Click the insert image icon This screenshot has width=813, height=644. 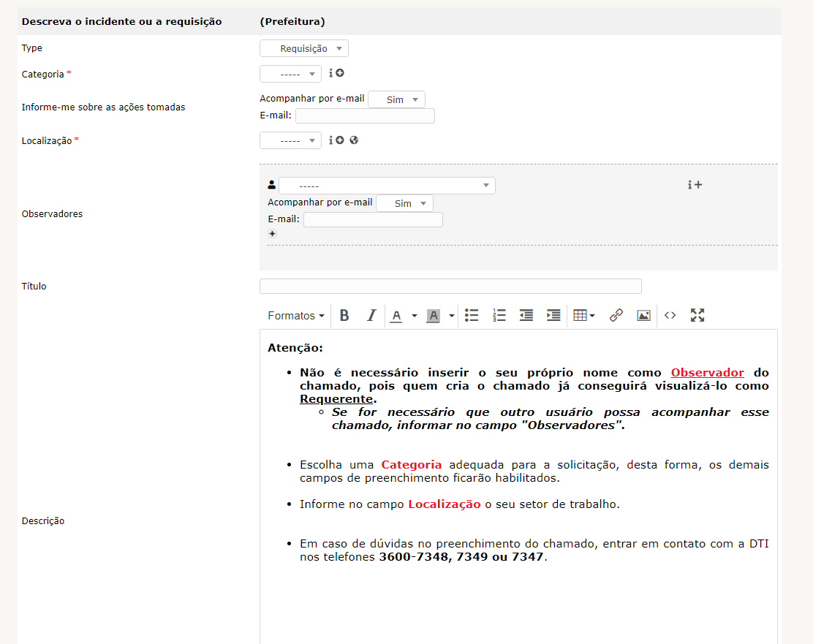pyautogui.click(x=643, y=315)
